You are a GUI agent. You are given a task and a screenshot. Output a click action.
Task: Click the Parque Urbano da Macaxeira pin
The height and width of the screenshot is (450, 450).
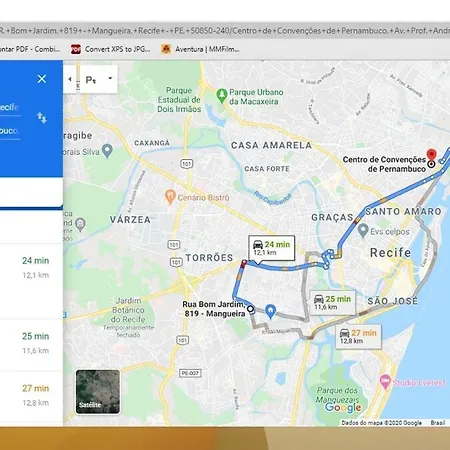pyautogui.click(x=221, y=96)
